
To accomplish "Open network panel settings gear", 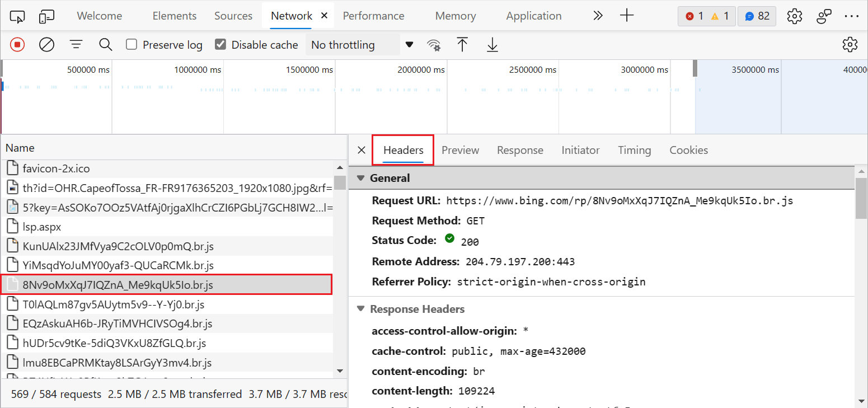I will (850, 45).
